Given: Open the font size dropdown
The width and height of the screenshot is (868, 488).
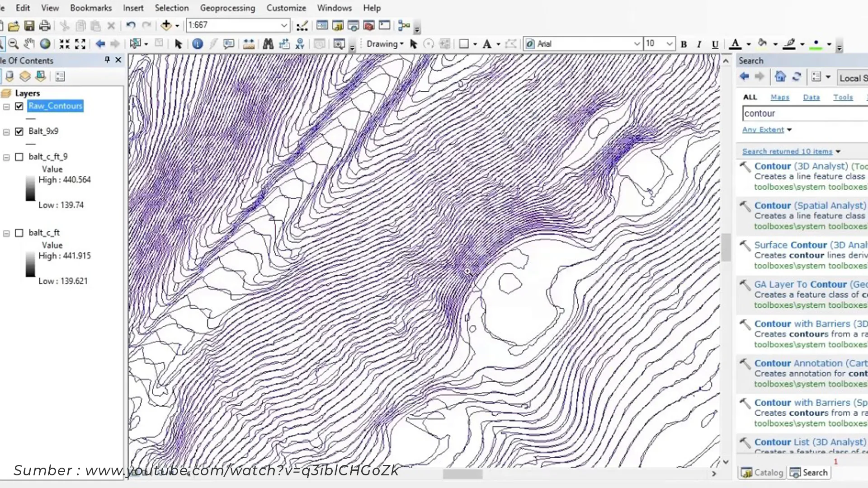Looking at the screenshot, I should coord(670,44).
